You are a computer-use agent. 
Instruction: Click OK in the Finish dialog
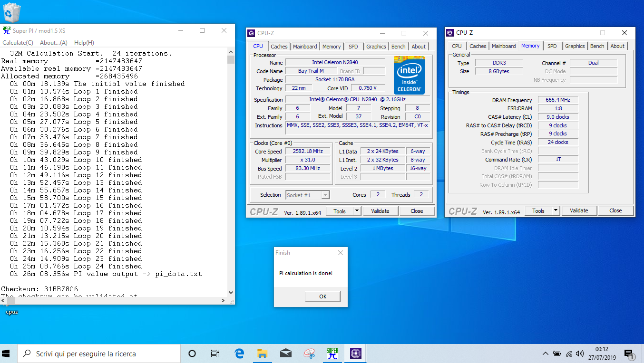tap(322, 296)
